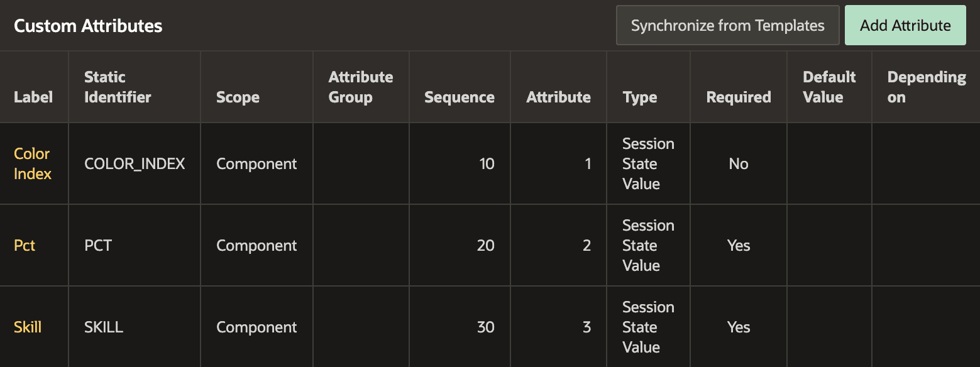Open the Color Index attribute link

[31, 163]
